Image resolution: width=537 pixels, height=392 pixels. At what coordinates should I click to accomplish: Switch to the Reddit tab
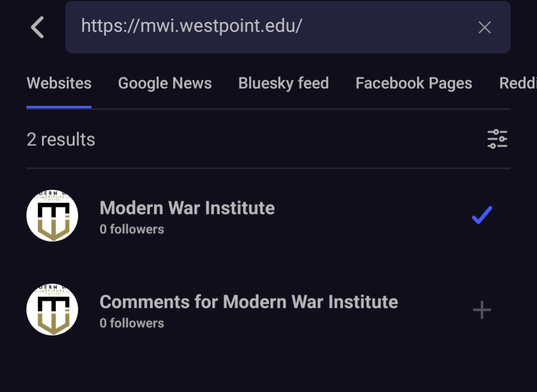click(x=518, y=83)
